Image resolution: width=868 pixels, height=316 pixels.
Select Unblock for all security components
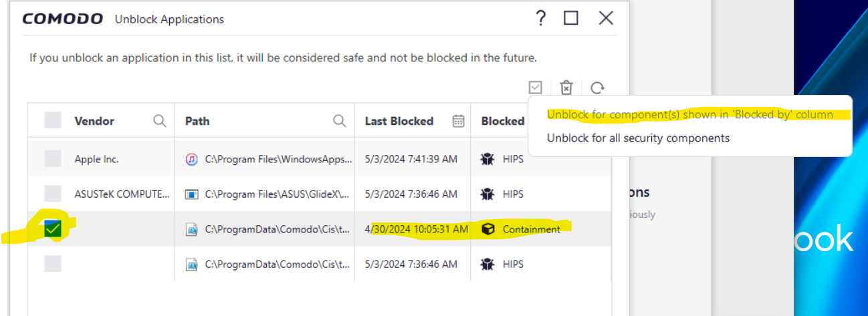pyautogui.click(x=638, y=138)
